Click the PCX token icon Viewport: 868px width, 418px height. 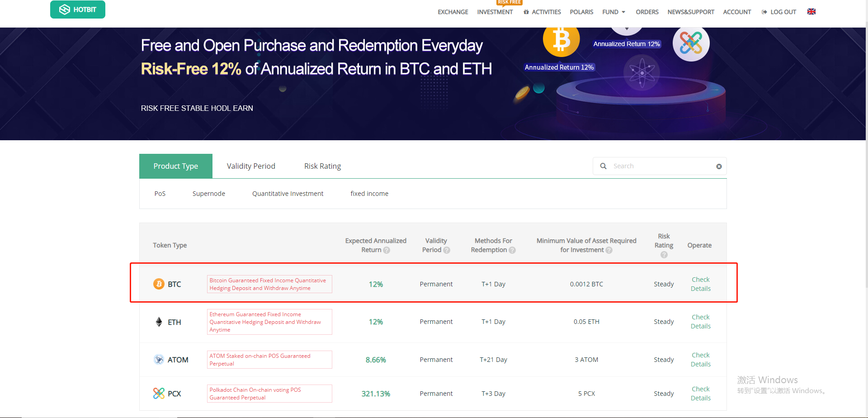point(159,394)
